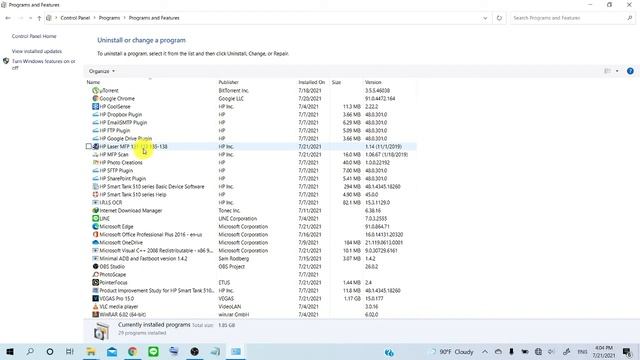This screenshot has height=360, width=640.
Task: Select HP Smart Tank 510 series Help
Action: tap(251, 195)
